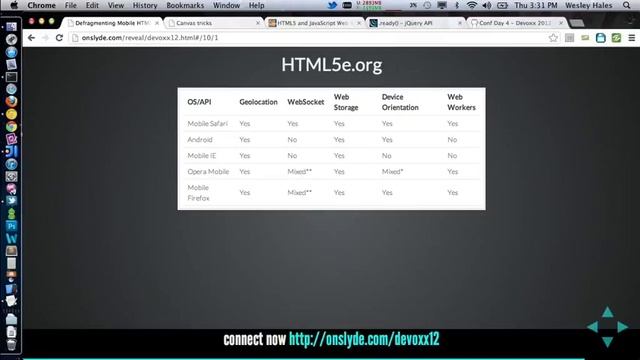Open the Edit menu

click(x=92, y=5)
